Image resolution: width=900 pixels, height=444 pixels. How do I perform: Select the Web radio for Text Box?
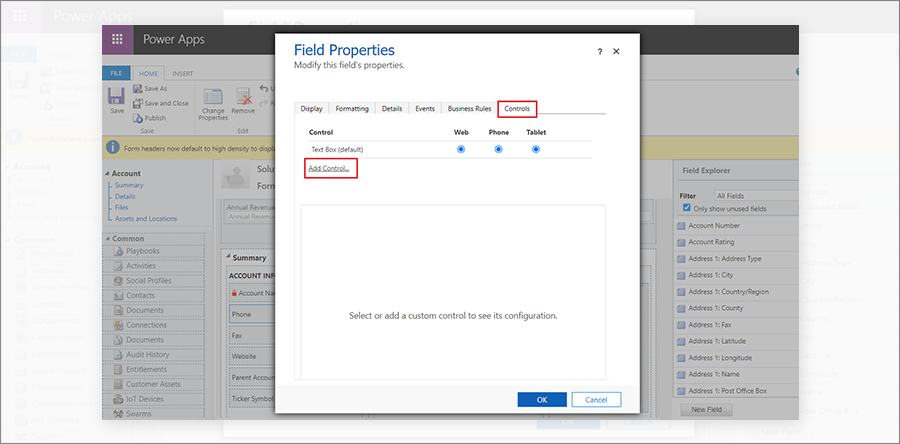pos(461,149)
